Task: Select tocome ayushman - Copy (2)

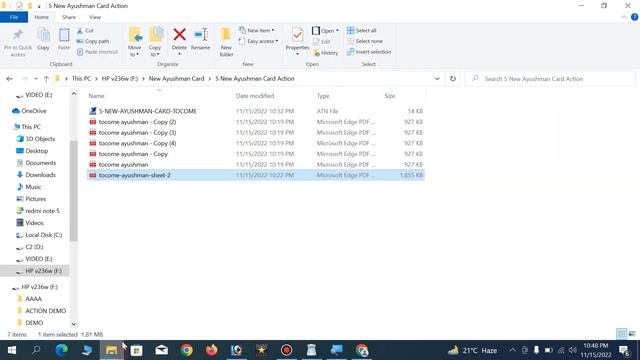Action: tap(256, 122)
